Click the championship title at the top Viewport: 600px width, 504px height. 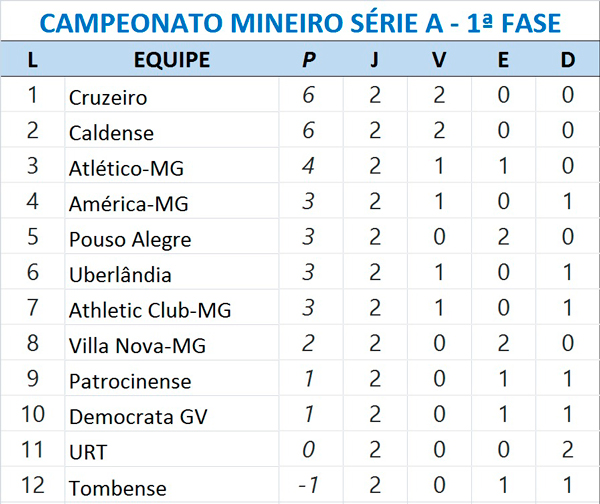coord(300,22)
